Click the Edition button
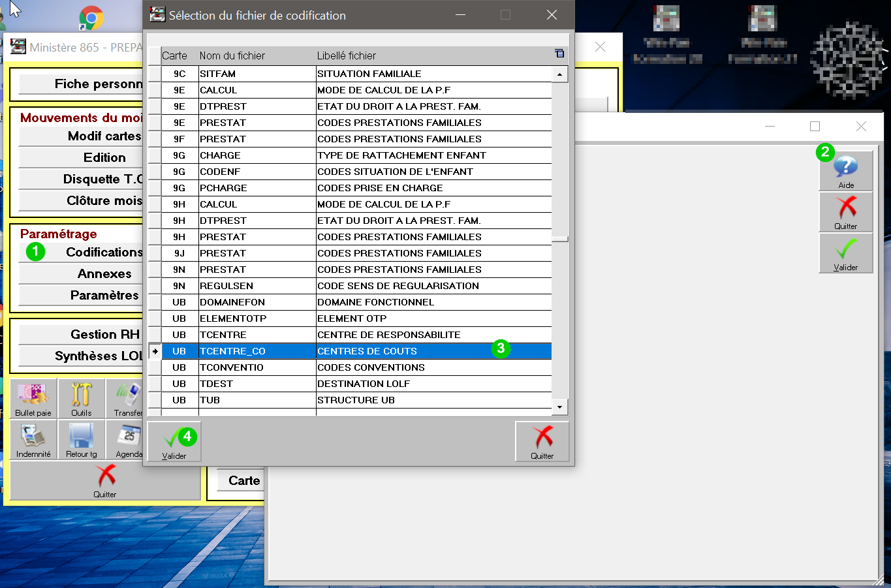891x588 pixels. pos(104,157)
